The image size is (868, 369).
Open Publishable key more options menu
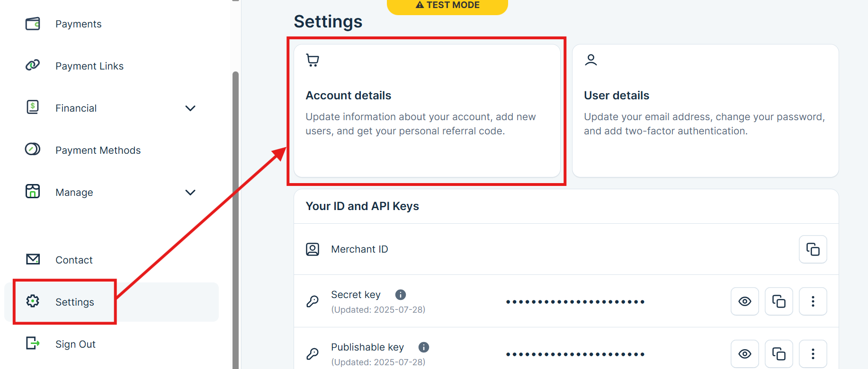pyautogui.click(x=813, y=354)
